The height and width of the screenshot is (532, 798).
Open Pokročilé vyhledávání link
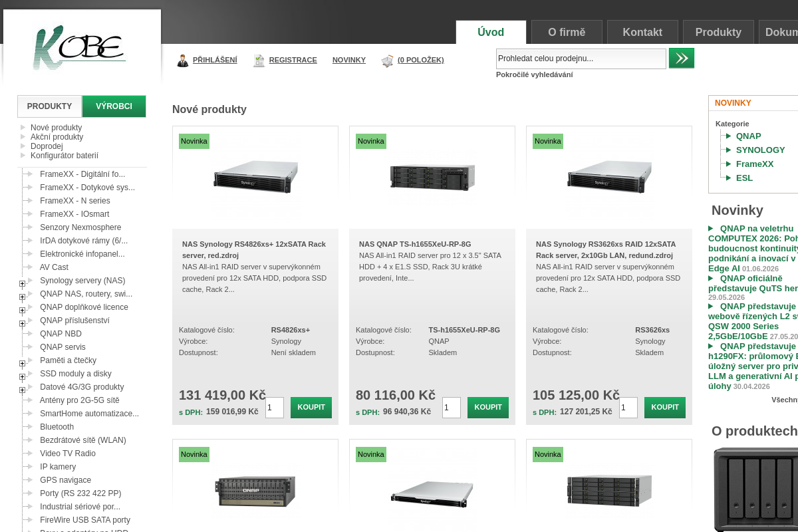click(534, 74)
